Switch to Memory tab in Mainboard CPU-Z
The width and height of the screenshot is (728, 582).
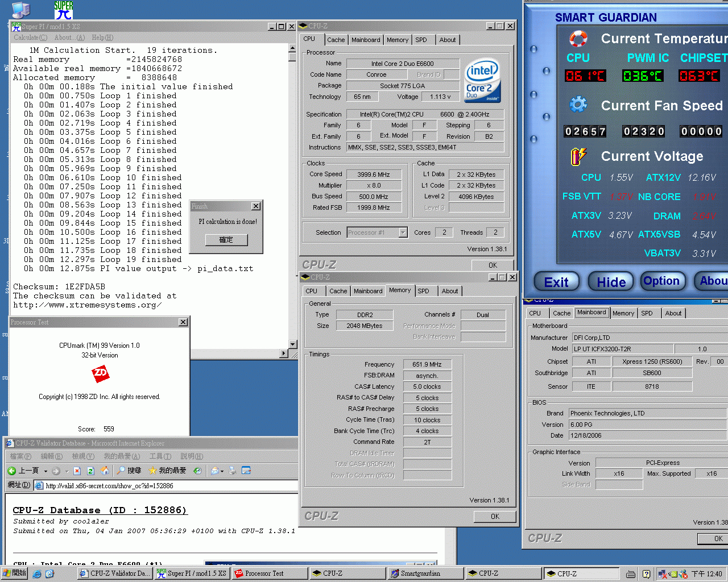623,313
